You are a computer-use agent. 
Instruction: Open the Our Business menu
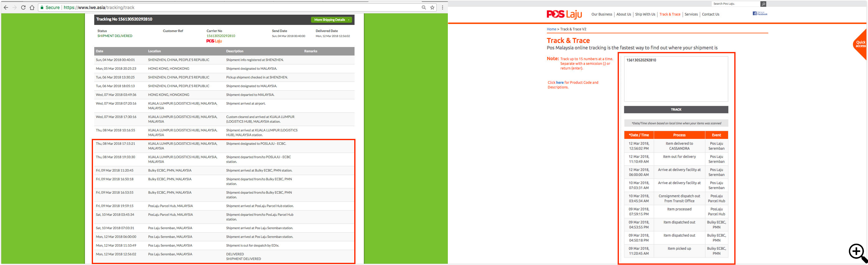601,14
